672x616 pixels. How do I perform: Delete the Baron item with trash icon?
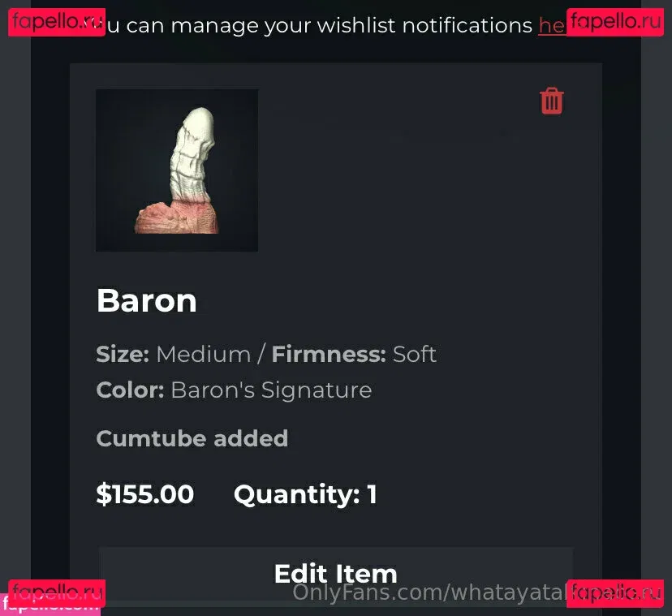pyautogui.click(x=552, y=101)
